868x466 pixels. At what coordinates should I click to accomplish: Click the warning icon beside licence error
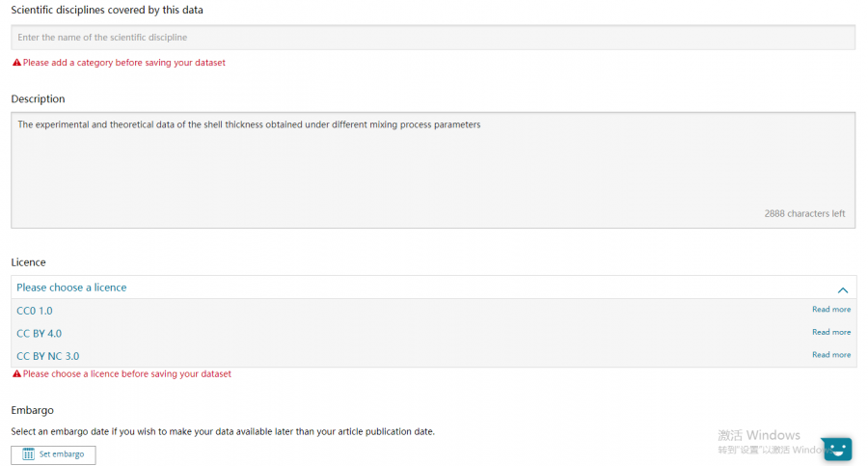point(16,374)
